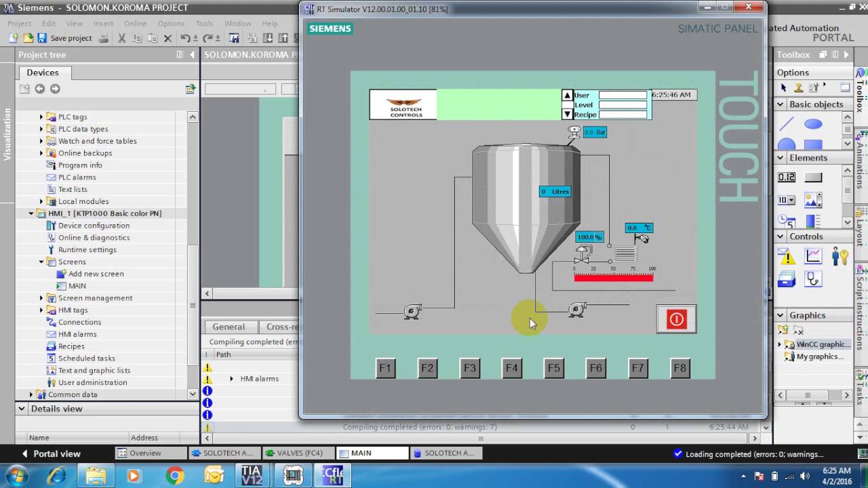The height and width of the screenshot is (488, 868).
Task: Expand the PLC tags folder
Action: [x=41, y=117]
